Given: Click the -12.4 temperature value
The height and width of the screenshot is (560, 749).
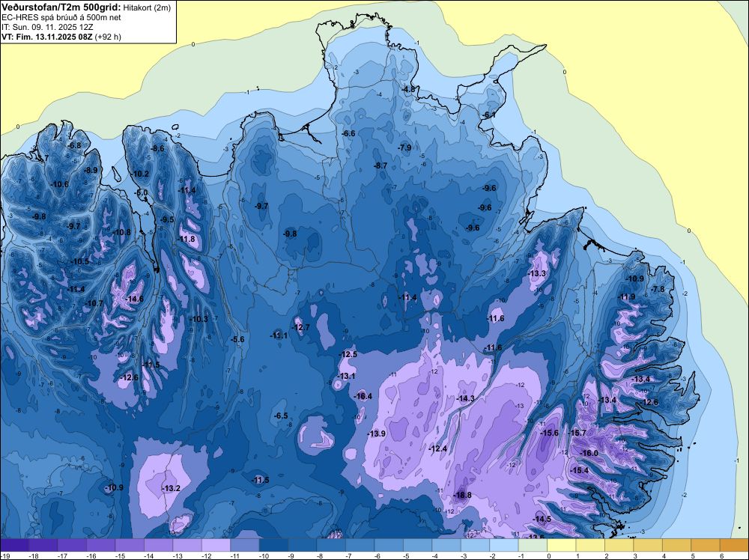Looking at the screenshot, I should pyautogui.click(x=437, y=448).
